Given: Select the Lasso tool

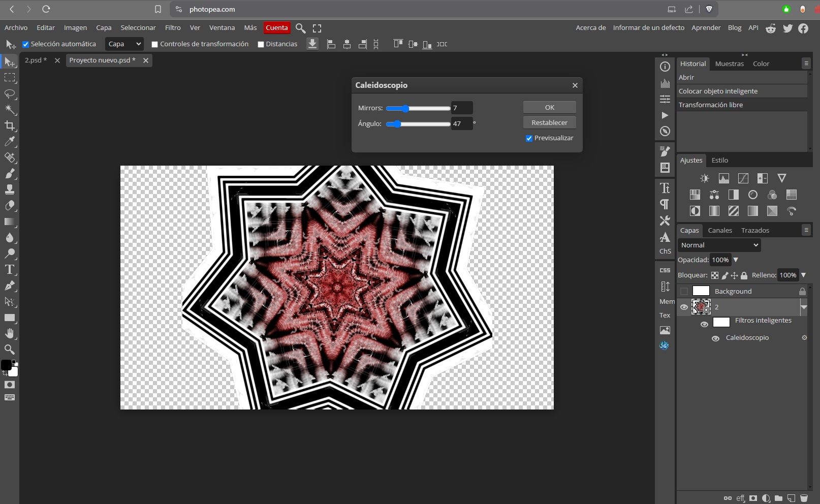Looking at the screenshot, I should tap(10, 94).
